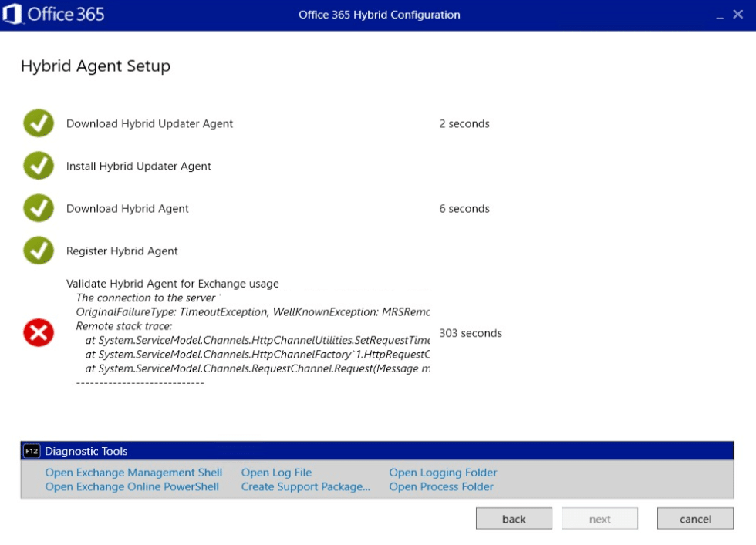Create a Support Package
Image resolution: width=756 pixels, height=545 pixels.
coord(305,487)
